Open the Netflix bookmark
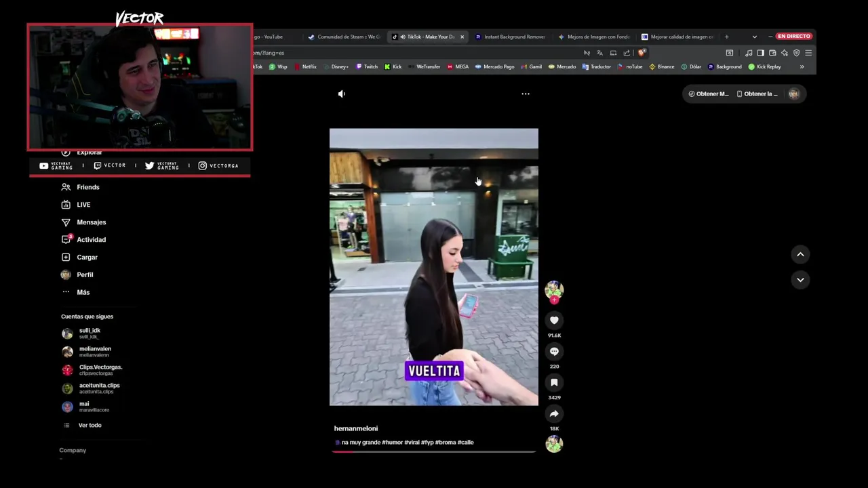Screen dimensions: 868x488 point(305,66)
